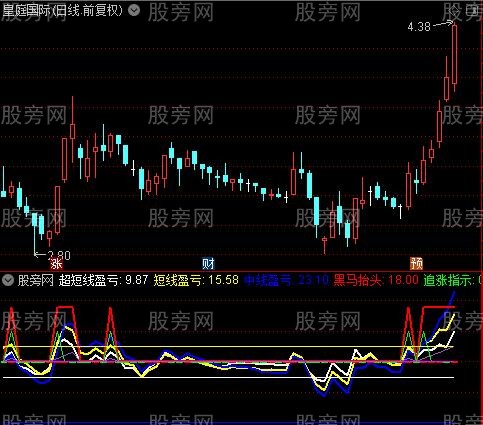The width and height of the screenshot is (483, 425).
Task: Click the 2.80 low price label
Action: pyautogui.click(x=59, y=255)
